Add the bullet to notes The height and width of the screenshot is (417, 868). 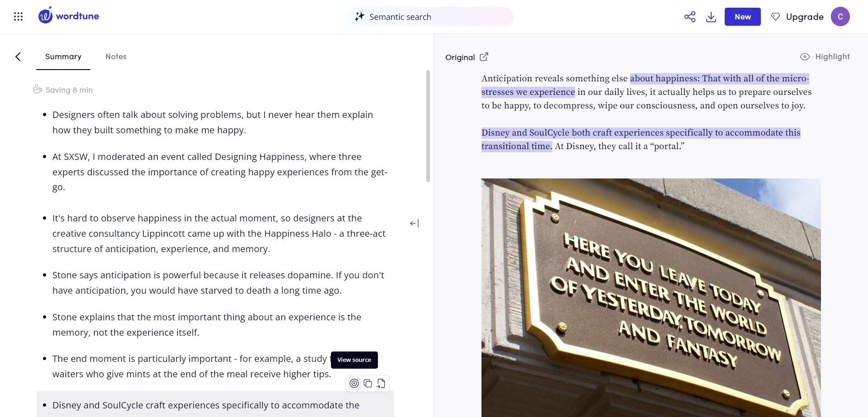click(381, 384)
